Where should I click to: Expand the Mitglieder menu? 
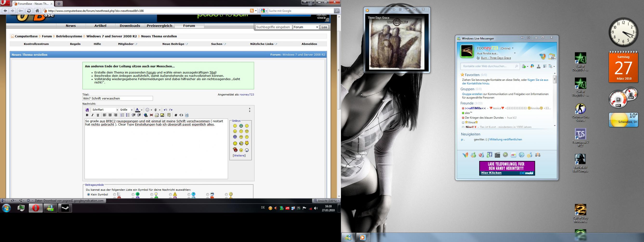[127, 44]
